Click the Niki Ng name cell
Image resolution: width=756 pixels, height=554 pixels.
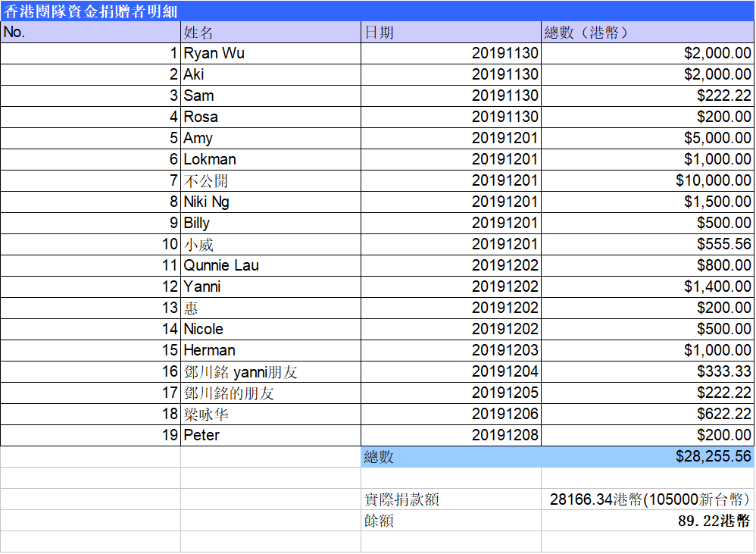point(270,202)
